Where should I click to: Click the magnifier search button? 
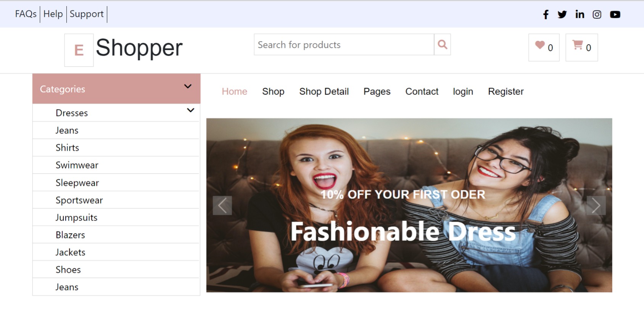click(443, 44)
